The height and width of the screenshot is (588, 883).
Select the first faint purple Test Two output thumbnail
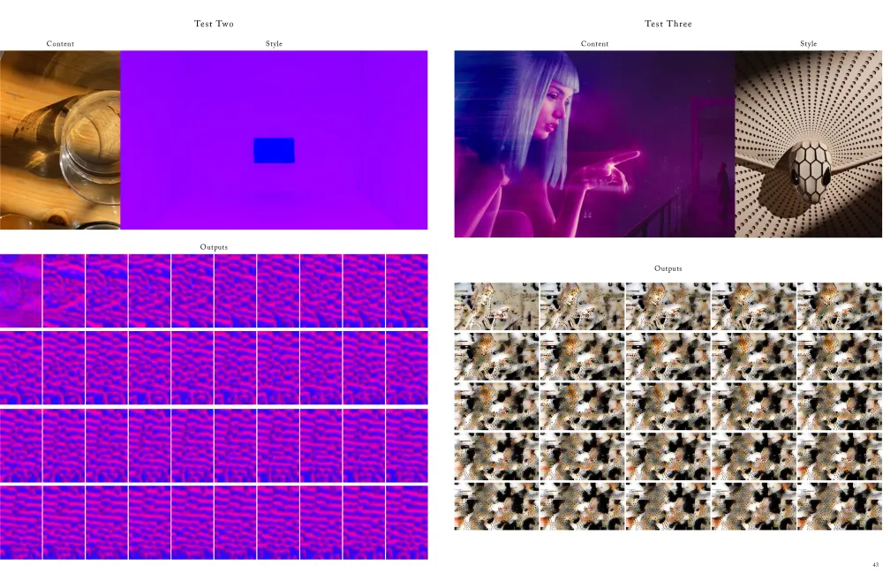coord(21,290)
